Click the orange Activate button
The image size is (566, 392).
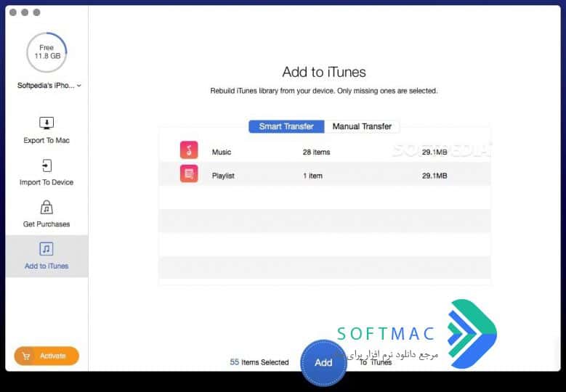tap(47, 356)
